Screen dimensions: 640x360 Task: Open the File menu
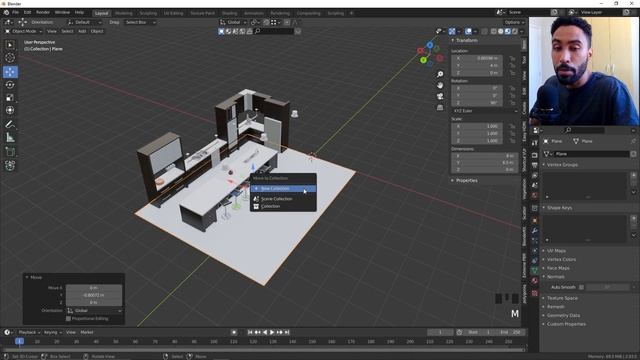coord(15,13)
